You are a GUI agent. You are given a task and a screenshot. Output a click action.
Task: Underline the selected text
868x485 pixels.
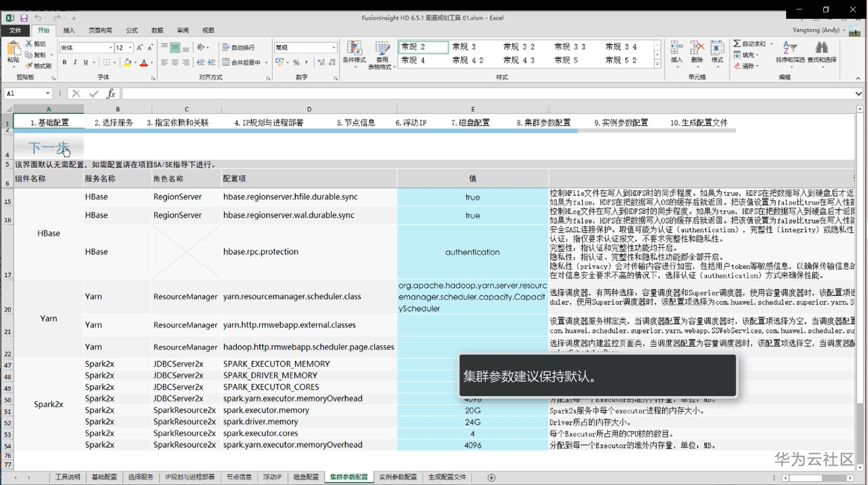pos(86,62)
